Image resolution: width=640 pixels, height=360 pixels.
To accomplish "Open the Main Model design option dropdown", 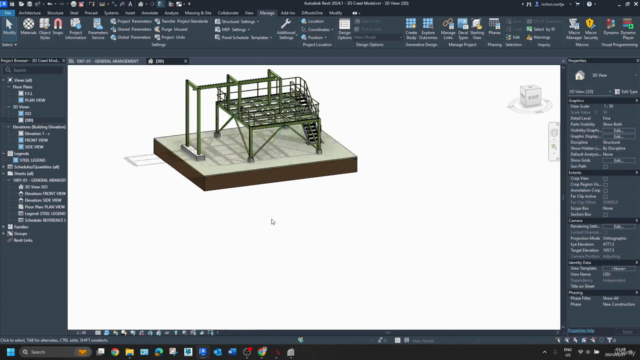I will [x=378, y=37].
